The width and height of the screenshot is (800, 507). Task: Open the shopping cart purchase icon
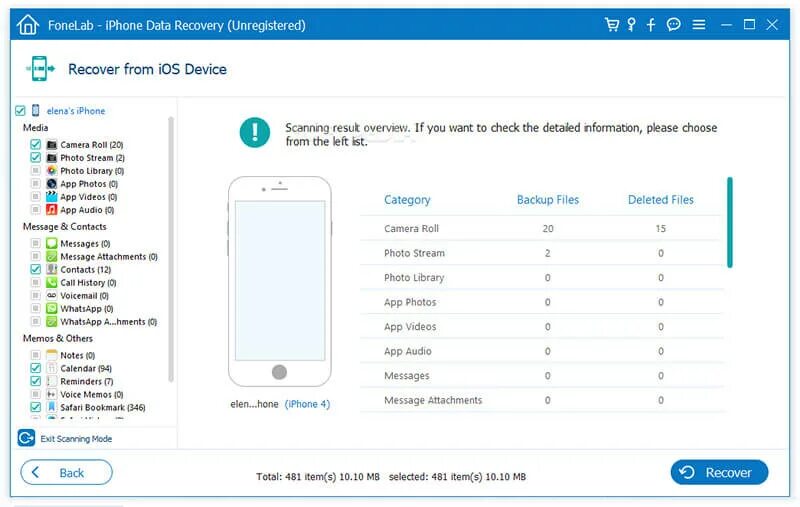[x=612, y=24]
